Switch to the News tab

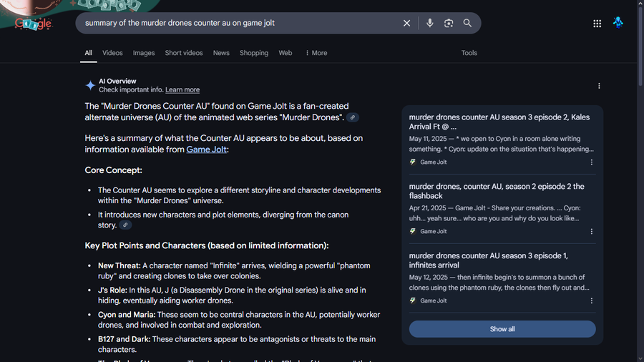point(221,53)
